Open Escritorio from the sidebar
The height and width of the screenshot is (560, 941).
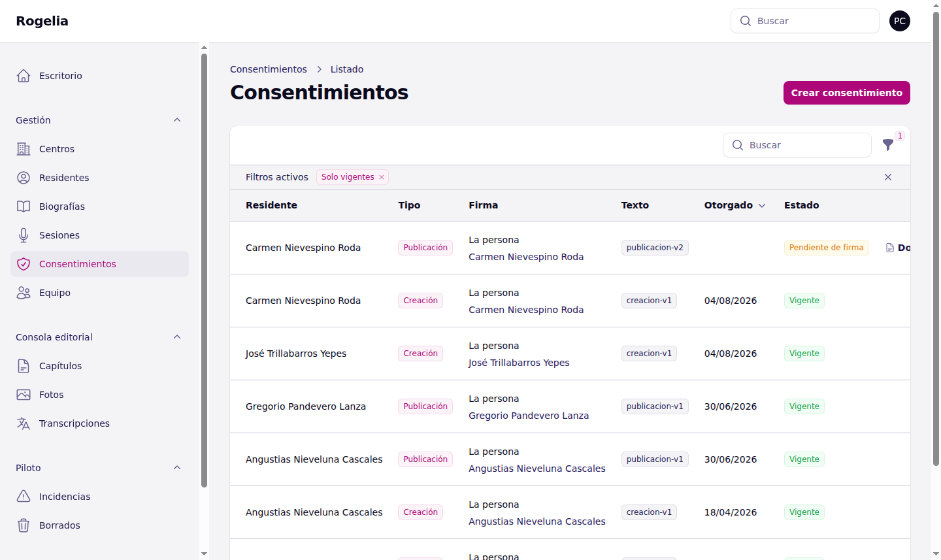pos(99,76)
